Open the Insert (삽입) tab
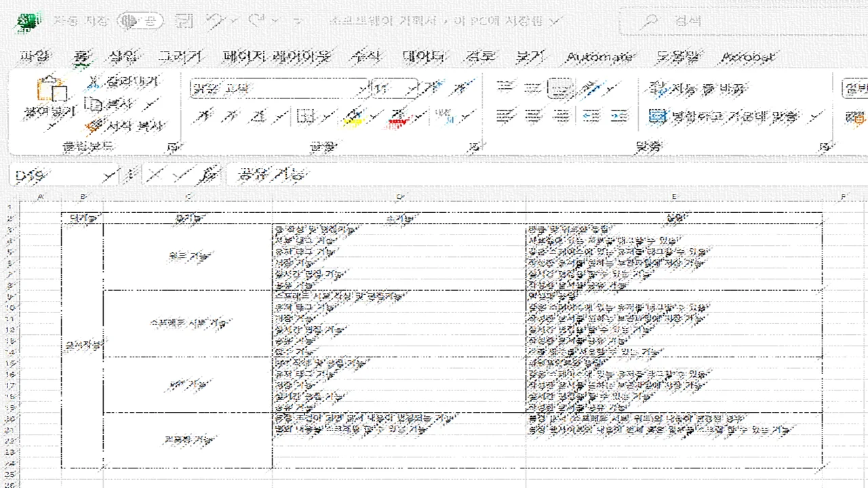The image size is (868, 488). coord(123,57)
